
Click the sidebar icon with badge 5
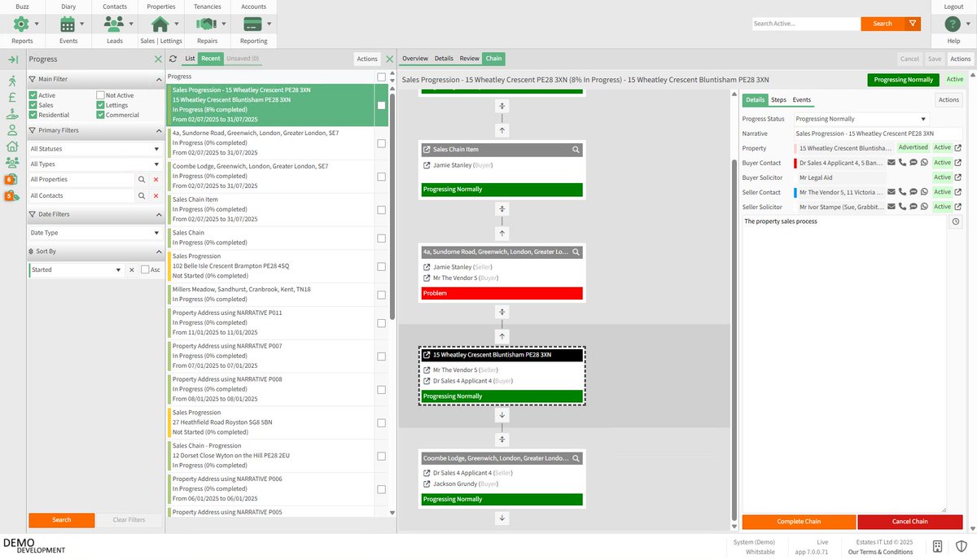11,195
